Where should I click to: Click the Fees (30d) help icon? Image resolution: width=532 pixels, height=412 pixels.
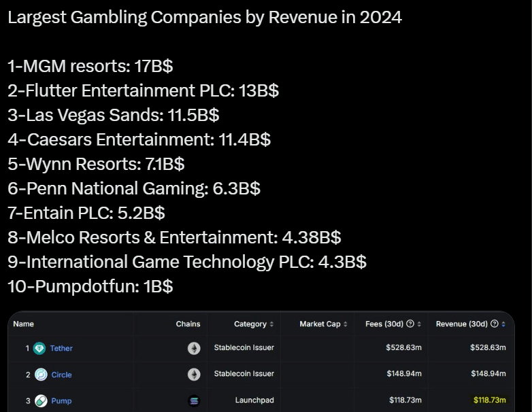tap(410, 324)
